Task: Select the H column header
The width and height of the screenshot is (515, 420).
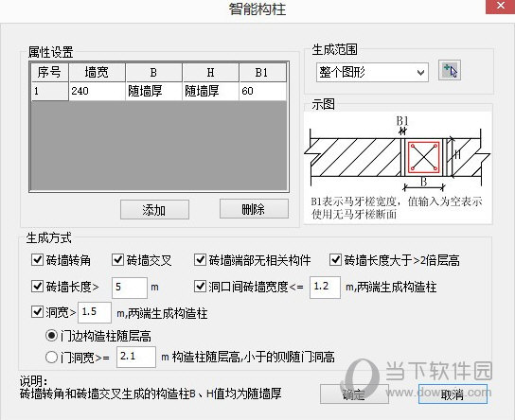Action: [210, 72]
